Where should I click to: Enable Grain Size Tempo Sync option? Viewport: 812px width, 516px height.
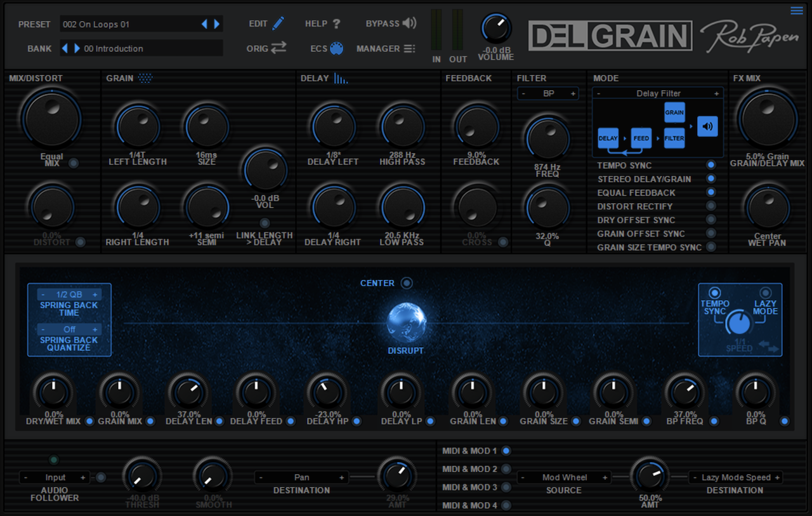tap(711, 247)
